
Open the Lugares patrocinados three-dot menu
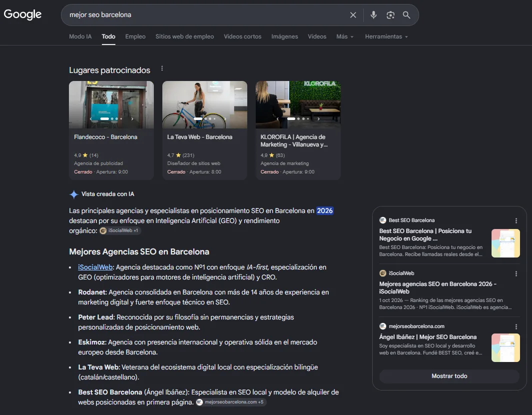[x=162, y=68]
